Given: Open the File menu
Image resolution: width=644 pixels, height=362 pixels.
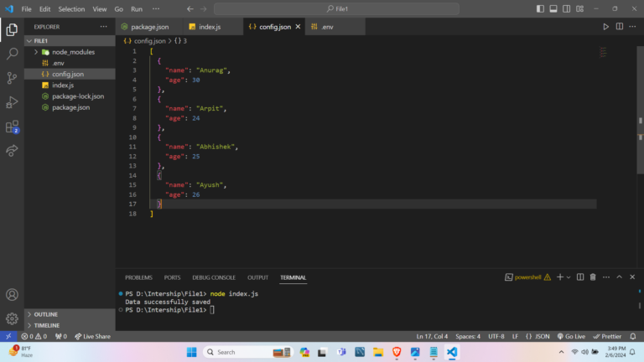Looking at the screenshot, I should 26,8.
